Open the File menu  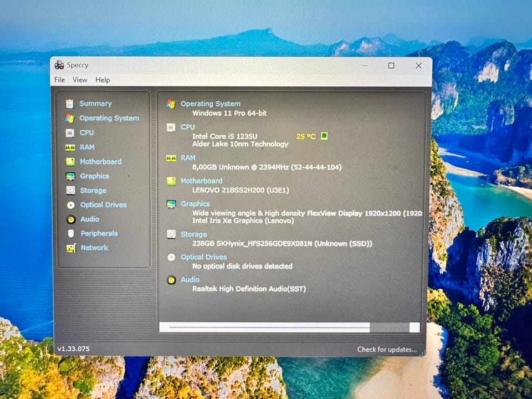click(x=59, y=80)
